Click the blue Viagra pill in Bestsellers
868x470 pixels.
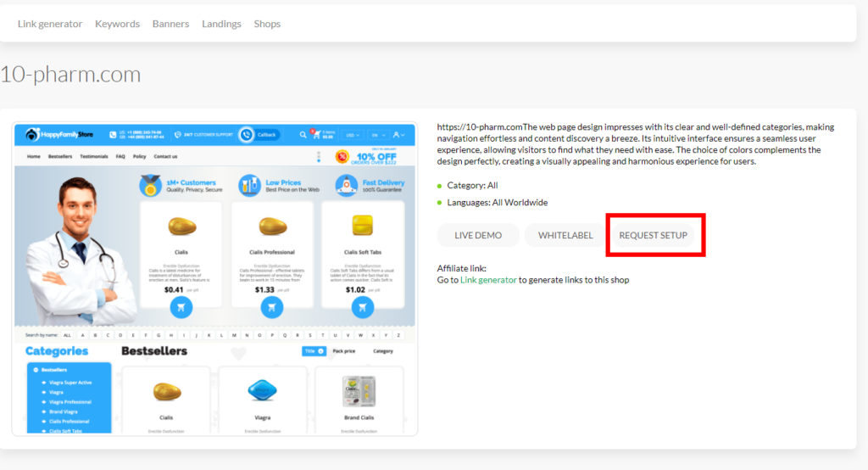tap(263, 390)
